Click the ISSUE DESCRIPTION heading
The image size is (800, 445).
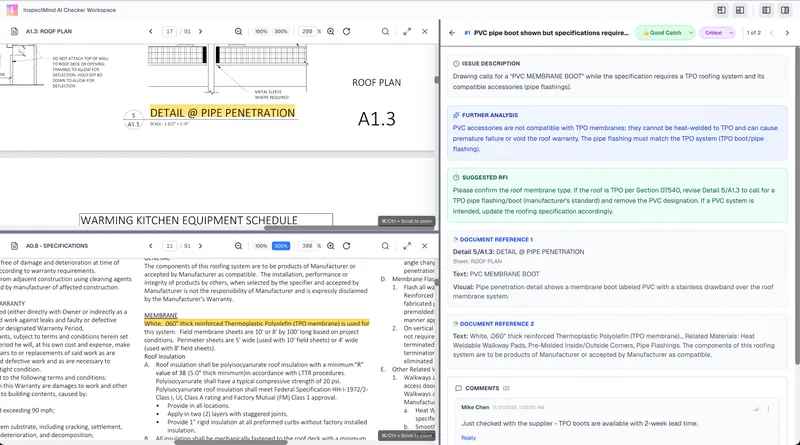point(491,64)
